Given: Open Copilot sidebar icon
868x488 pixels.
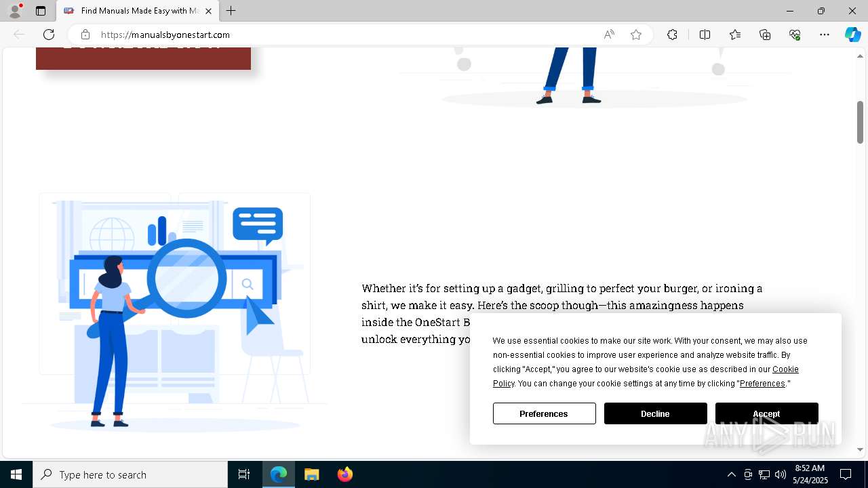Looking at the screenshot, I should coord(852,35).
